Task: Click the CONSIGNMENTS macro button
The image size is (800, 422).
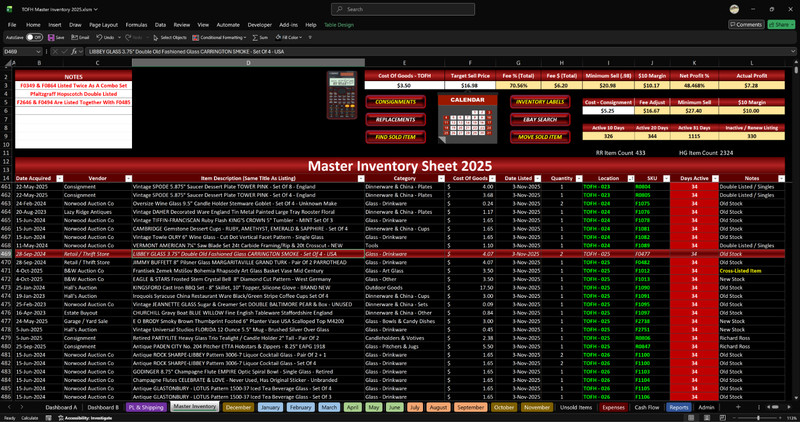Action: pyautogui.click(x=395, y=102)
